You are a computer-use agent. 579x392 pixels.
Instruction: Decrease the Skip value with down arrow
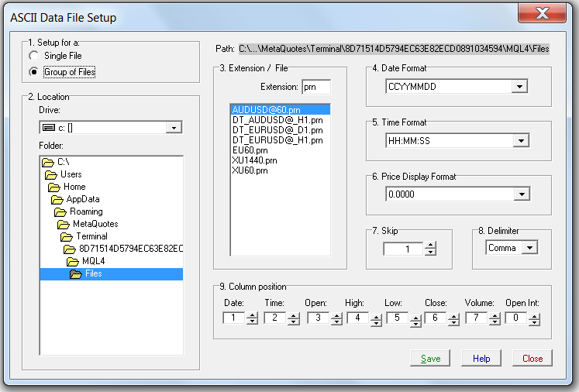430,252
